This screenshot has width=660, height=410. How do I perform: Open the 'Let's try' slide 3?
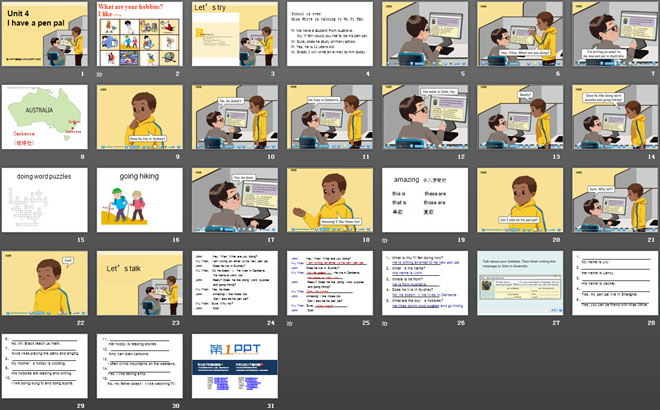(234, 35)
